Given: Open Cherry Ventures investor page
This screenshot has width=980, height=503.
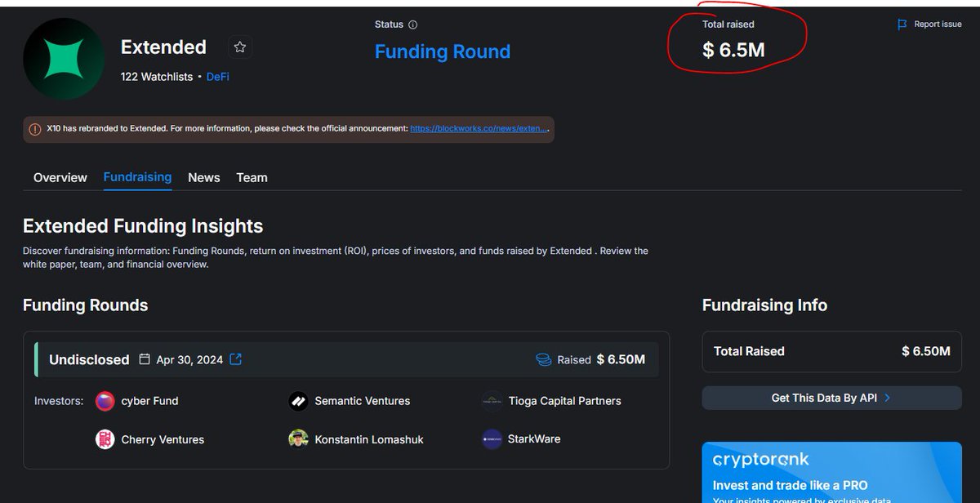Looking at the screenshot, I should pyautogui.click(x=163, y=439).
